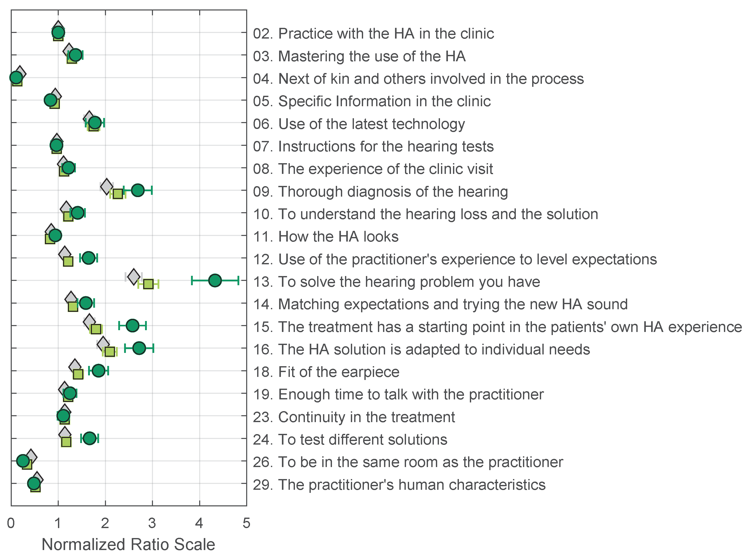Click the light green square in row 13

[x=148, y=284]
